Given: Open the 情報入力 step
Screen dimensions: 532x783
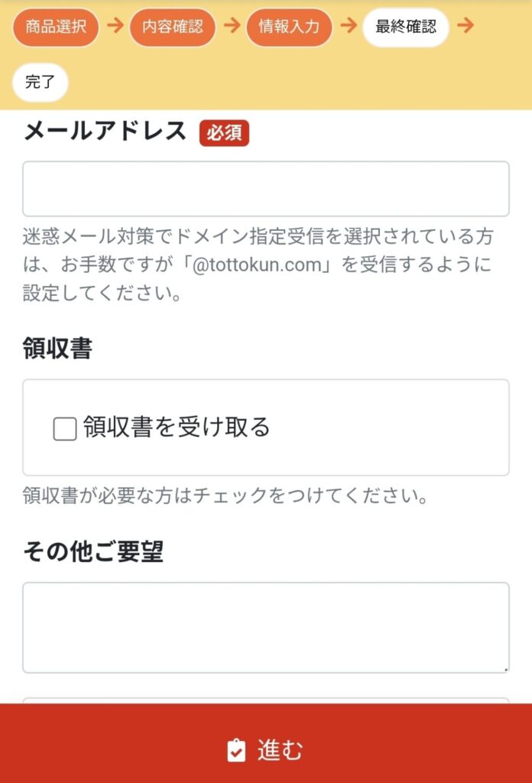Looking at the screenshot, I should click(x=289, y=28).
